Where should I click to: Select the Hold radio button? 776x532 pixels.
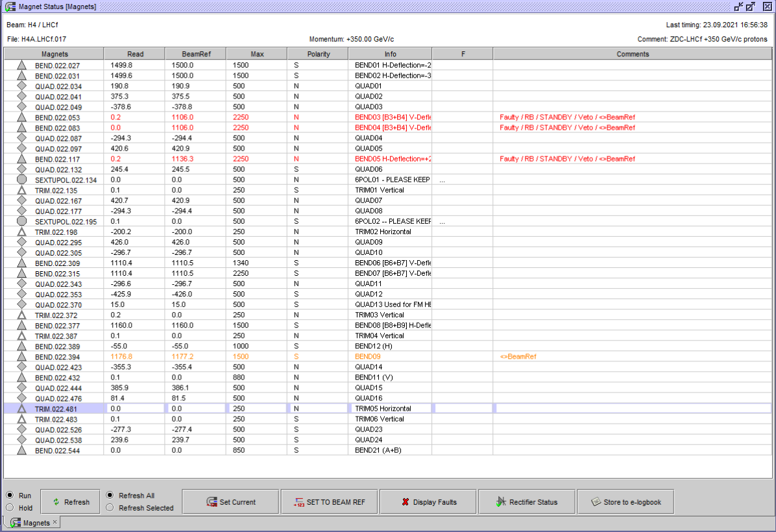[x=10, y=507]
